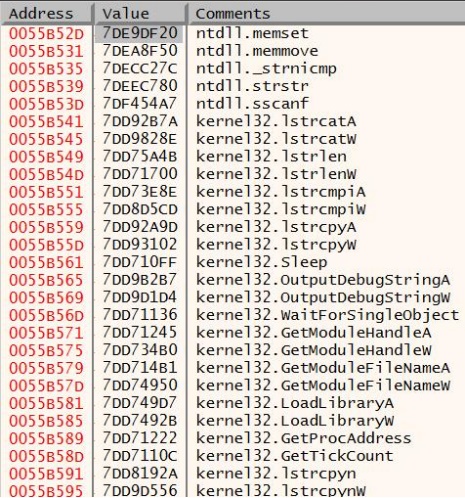Screen dimensions: 465x498
Task: Select the ntdll._strnicmp entry
Action: tap(266, 69)
